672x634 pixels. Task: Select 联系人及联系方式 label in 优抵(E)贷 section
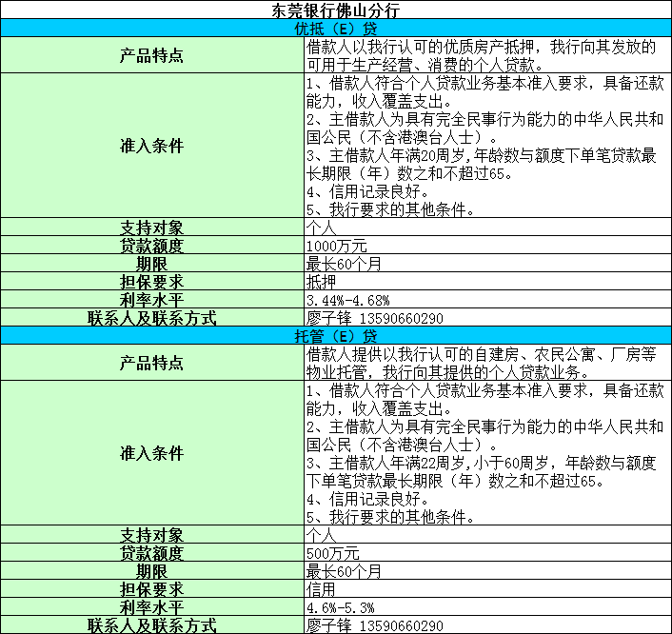(x=152, y=317)
